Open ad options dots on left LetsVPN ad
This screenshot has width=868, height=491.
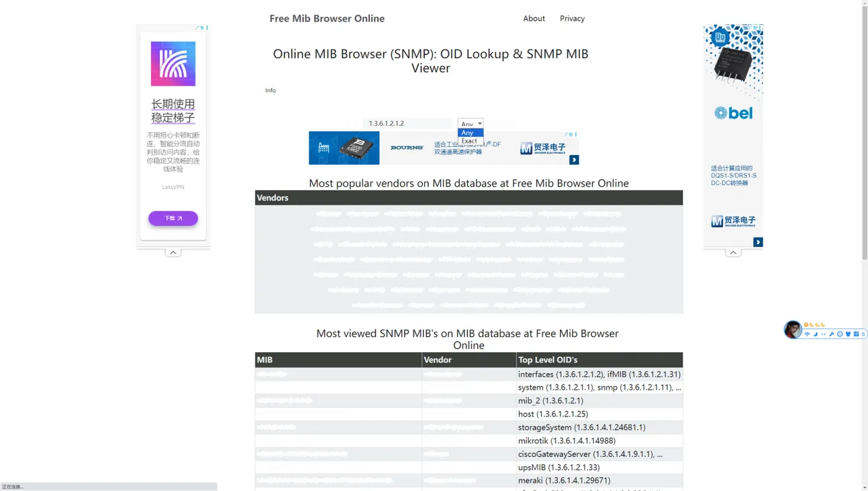coord(207,28)
